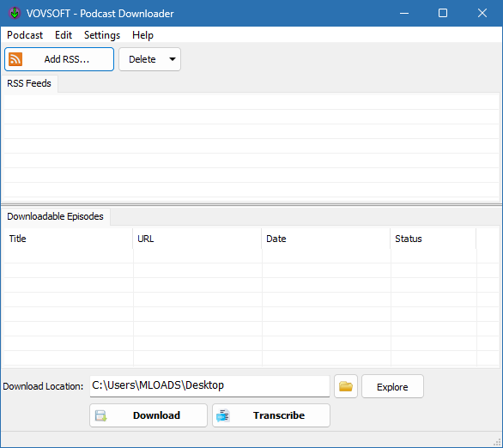Screen dimensions: 503x448
Task: Sort by the URL column header
Action: (x=197, y=239)
